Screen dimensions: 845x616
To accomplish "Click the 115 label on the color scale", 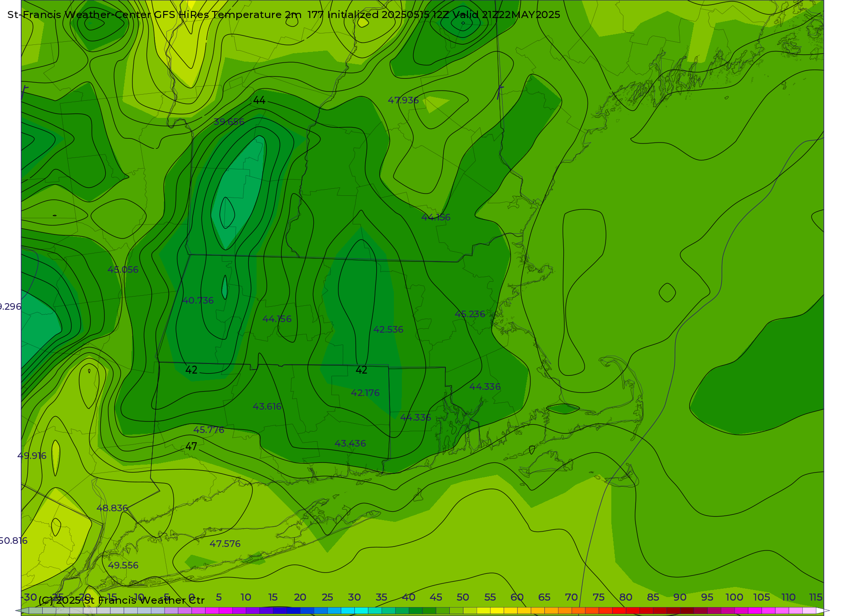I will coord(816,597).
